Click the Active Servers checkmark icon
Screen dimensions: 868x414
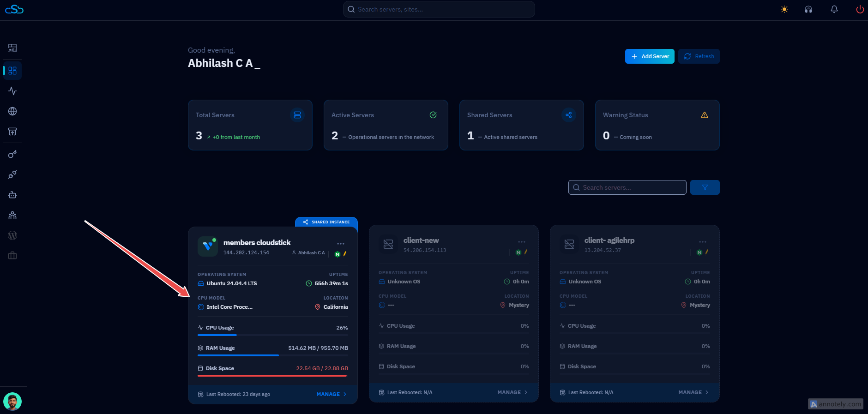(x=433, y=115)
